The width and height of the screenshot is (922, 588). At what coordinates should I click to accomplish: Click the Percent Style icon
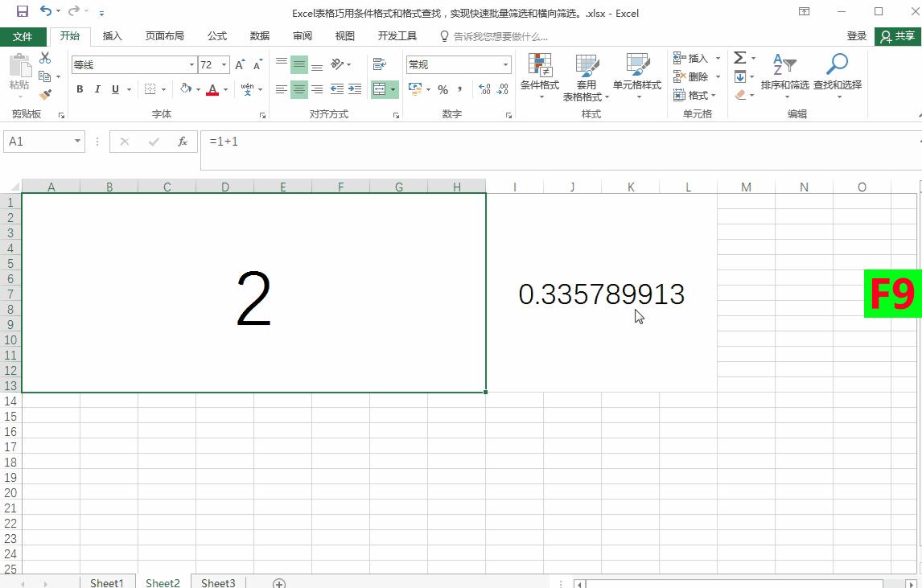pyautogui.click(x=442, y=91)
